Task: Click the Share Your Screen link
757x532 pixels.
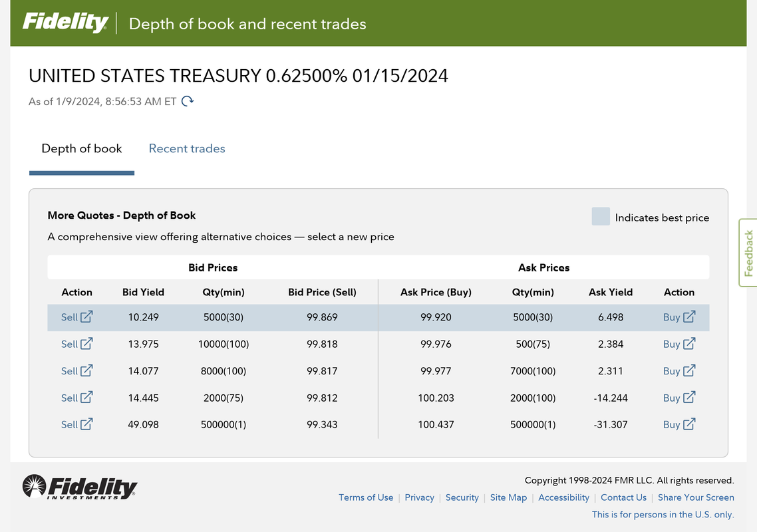Action: pyautogui.click(x=696, y=497)
